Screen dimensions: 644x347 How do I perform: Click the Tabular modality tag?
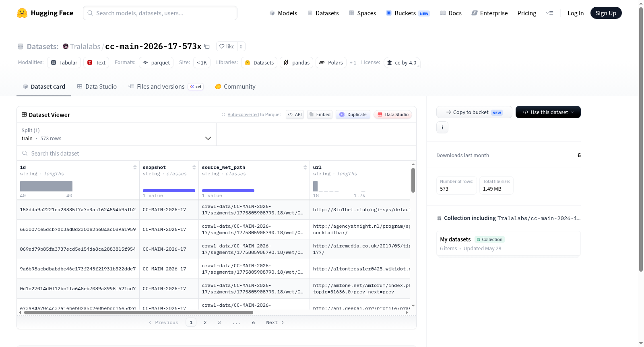click(64, 62)
